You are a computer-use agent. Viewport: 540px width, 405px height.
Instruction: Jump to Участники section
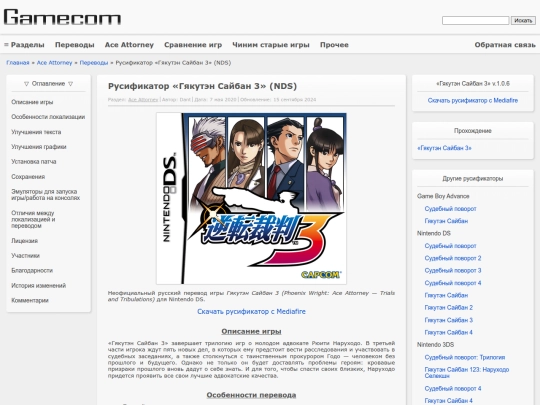tap(25, 256)
